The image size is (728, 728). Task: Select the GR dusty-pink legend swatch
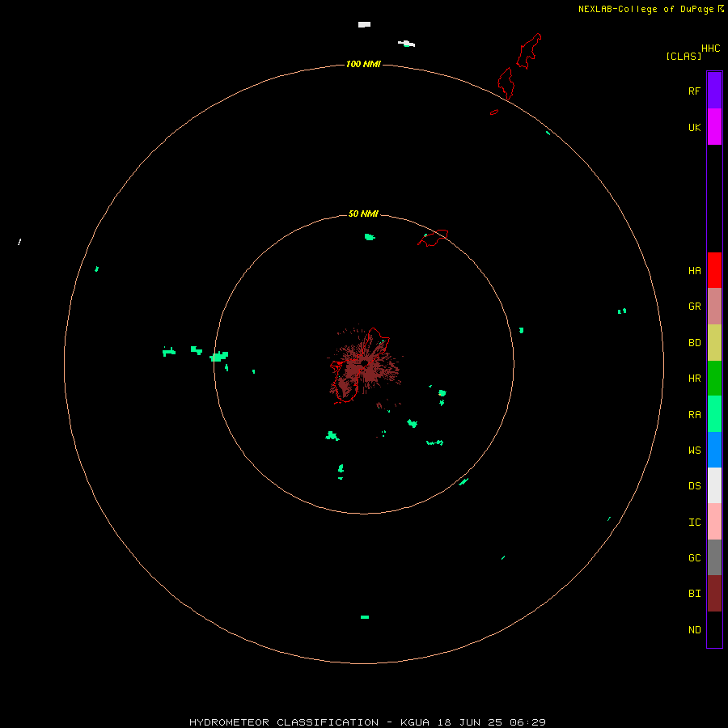tap(714, 307)
